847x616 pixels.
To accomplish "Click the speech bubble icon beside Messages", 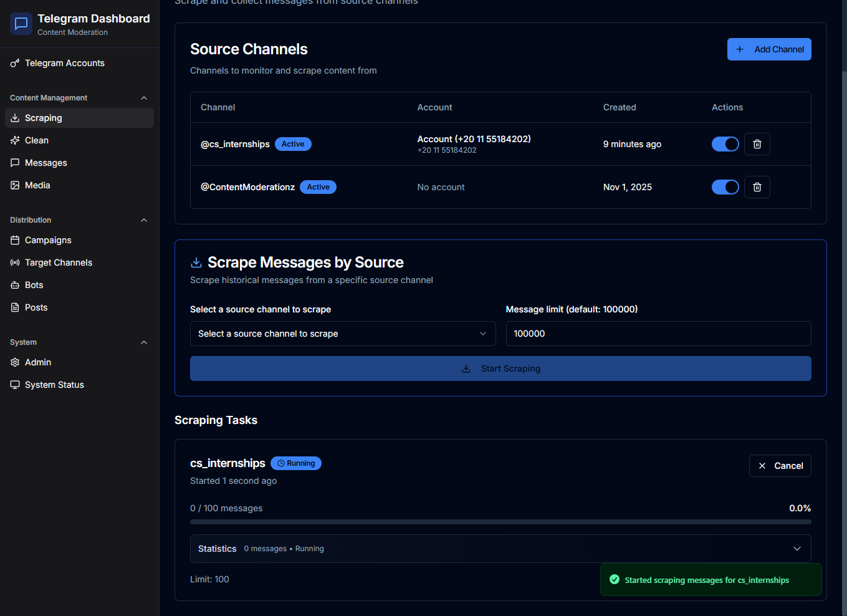I will coord(15,163).
